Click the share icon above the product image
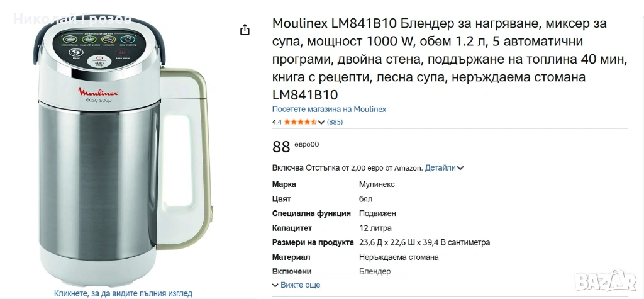 click(245, 30)
